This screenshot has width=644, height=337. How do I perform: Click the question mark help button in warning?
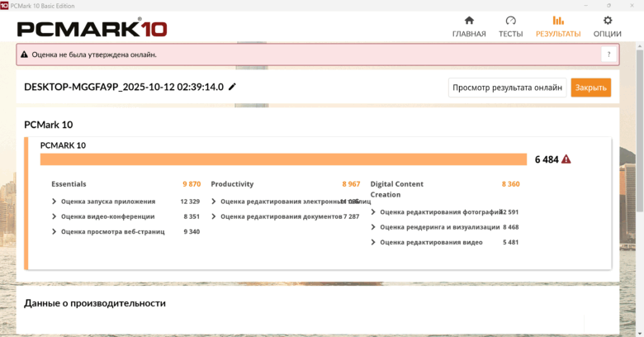point(608,55)
